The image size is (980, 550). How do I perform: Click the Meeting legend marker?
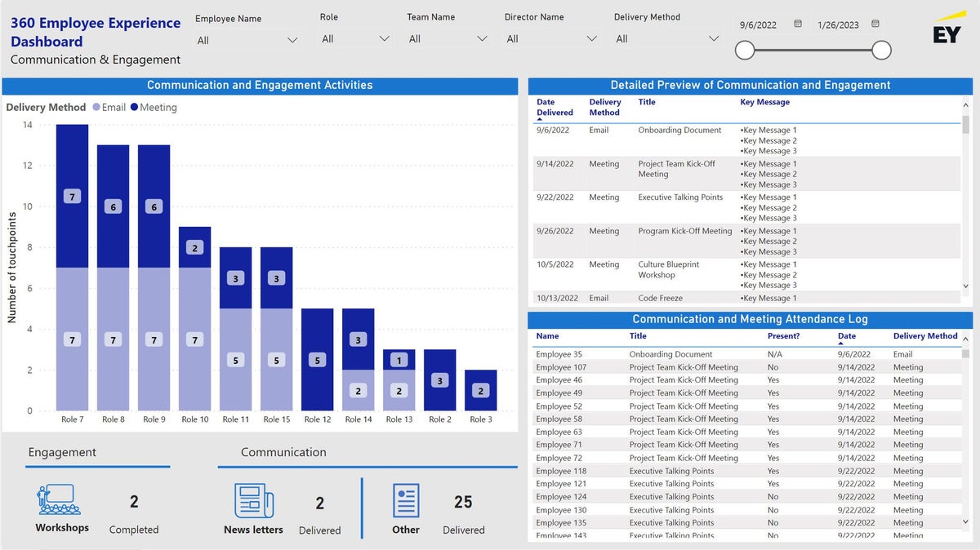pyautogui.click(x=134, y=108)
